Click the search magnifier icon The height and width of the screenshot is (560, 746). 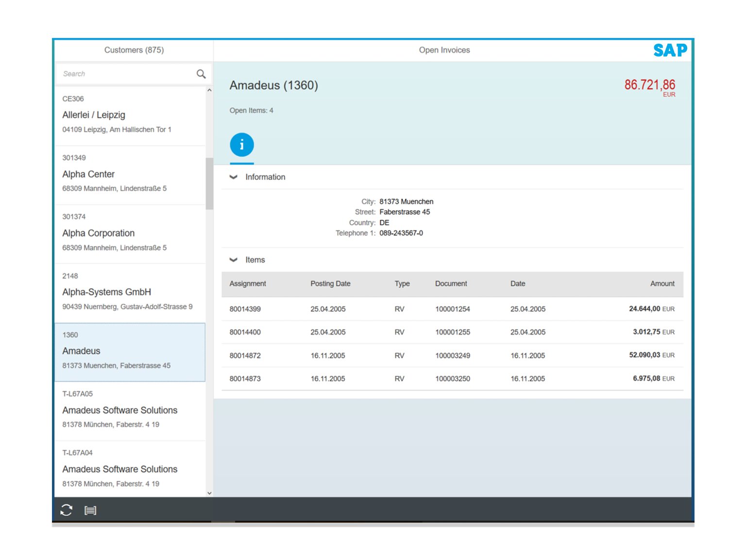201,74
